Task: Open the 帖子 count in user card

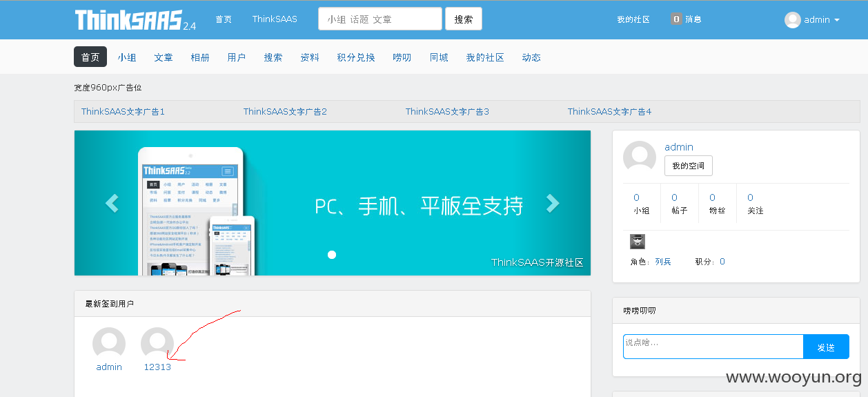Action: pos(675,197)
